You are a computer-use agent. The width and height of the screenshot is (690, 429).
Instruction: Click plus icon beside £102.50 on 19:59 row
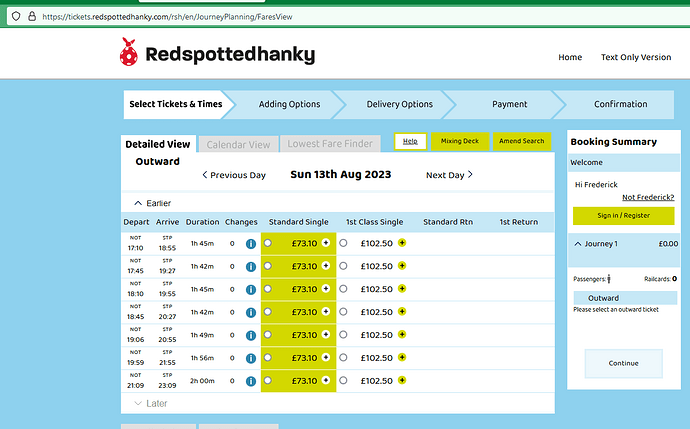tap(402, 357)
